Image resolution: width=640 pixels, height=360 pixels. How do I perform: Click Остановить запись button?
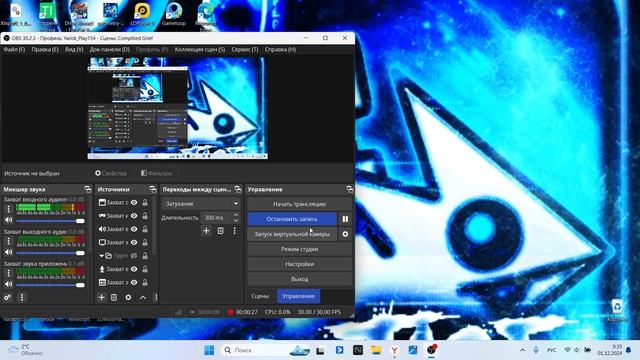click(292, 219)
